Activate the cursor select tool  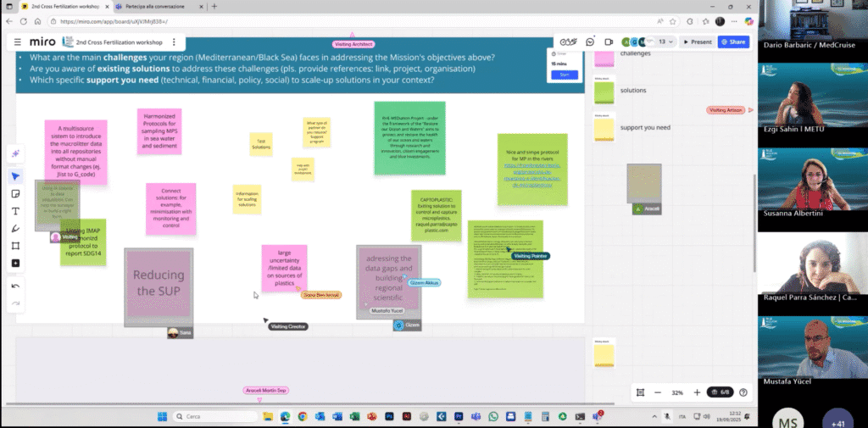point(15,176)
